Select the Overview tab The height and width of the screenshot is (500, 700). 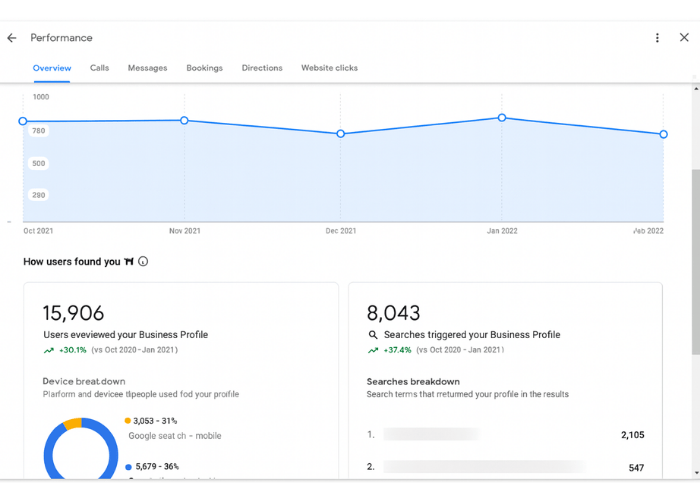pyautogui.click(x=52, y=68)
